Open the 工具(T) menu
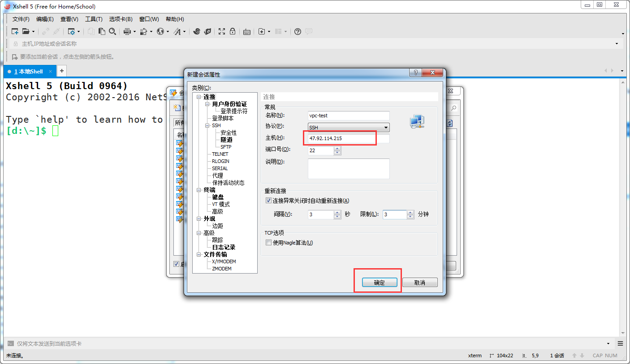Screen dimensions: 630x364 click(94, 19)
